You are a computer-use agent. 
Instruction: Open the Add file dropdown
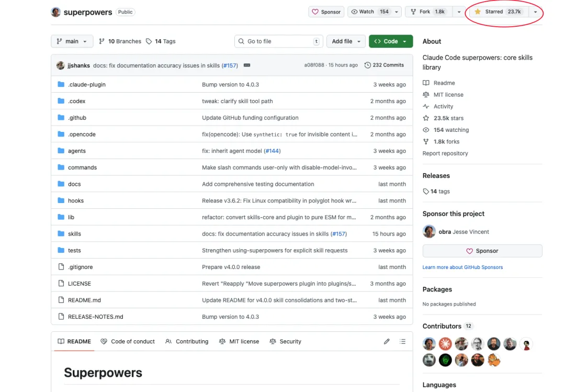click(346, 41)
